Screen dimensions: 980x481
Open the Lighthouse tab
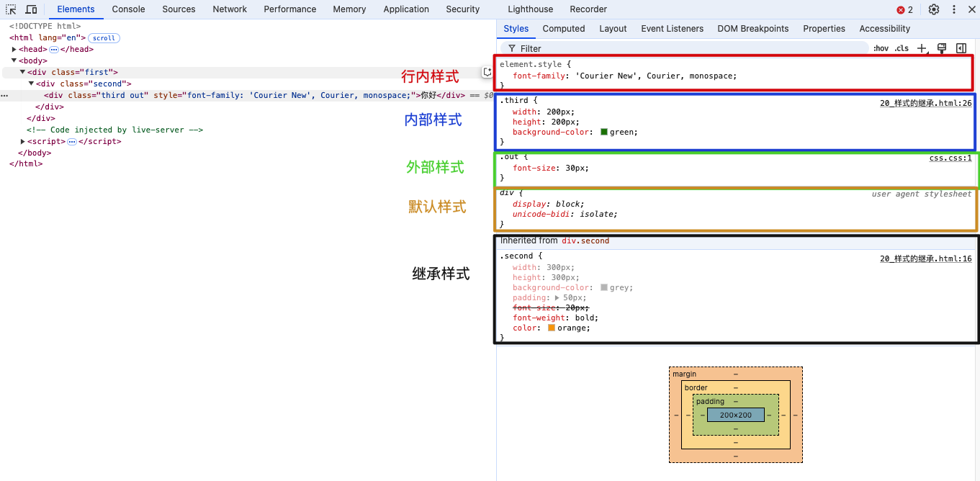point(531,9)
